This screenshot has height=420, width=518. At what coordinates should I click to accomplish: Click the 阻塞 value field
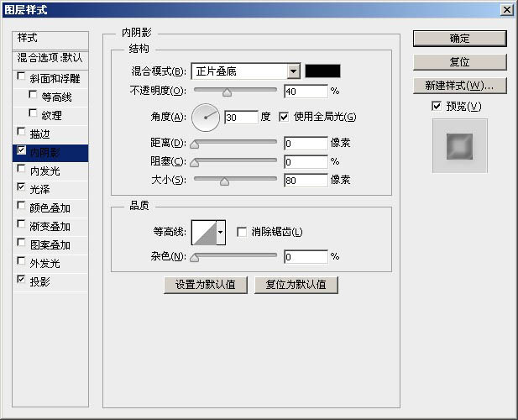tap(306, 162)
